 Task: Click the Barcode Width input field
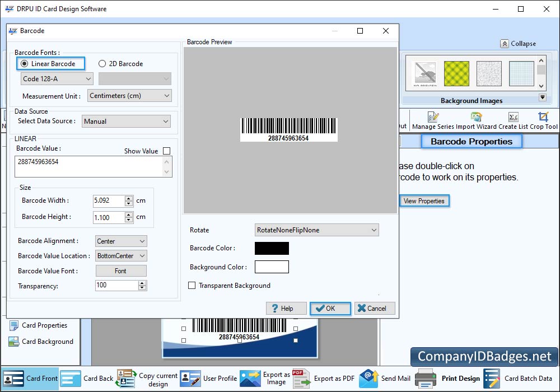click(109, 200)
